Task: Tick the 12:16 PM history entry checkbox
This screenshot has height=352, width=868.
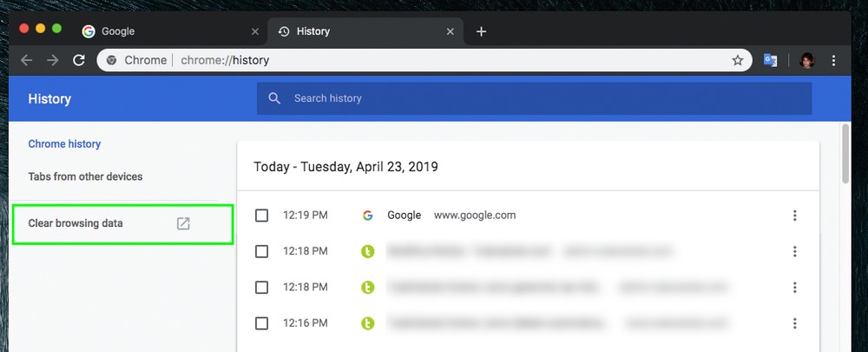Action: 261,323
